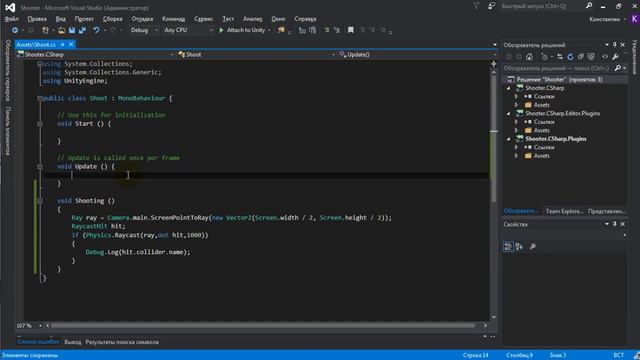Screen dimensions: 640x360
Task: Click the comment selection toolbar icon
Action: point(327,30)
